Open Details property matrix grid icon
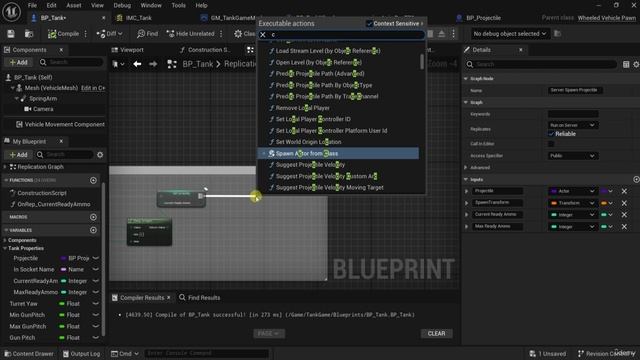The image size is (640, 360). pos(626,64)
